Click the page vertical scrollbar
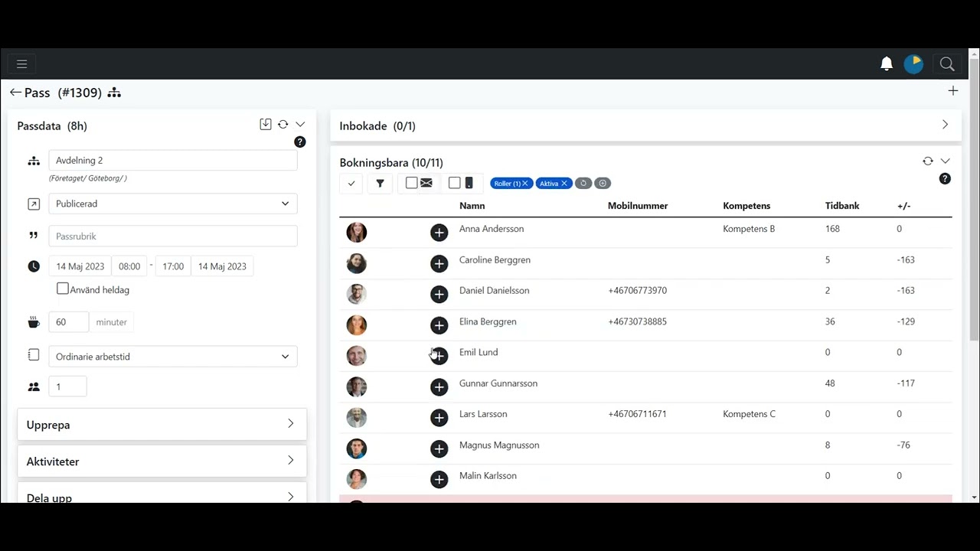This screenshot has width=980, height=551. (x=974, y=201)
